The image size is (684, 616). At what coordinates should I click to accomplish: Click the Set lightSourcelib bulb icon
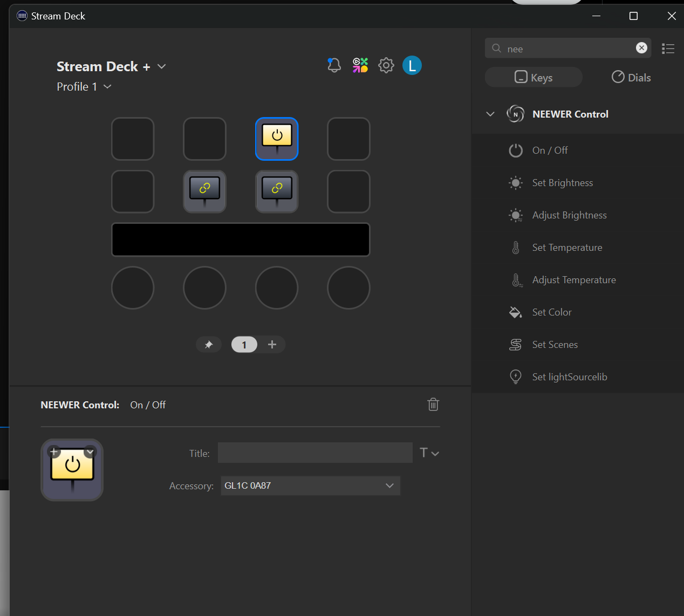point(516,377)
